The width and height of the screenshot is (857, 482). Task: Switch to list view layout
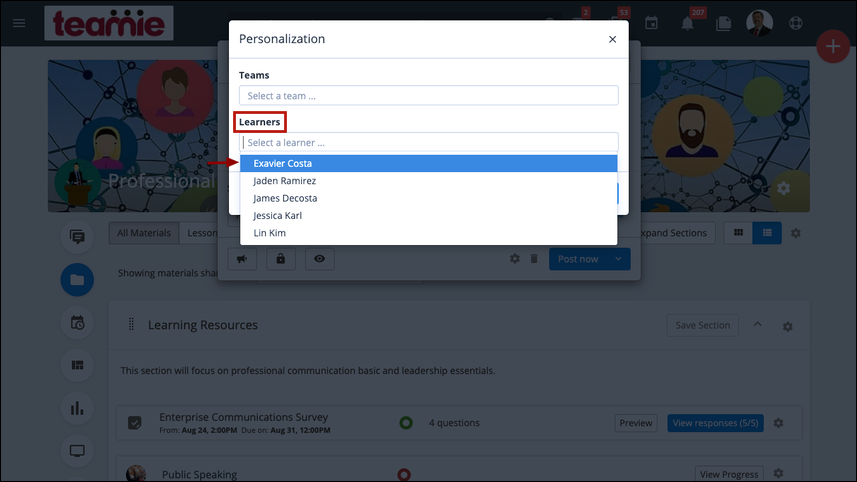[767, 233]
